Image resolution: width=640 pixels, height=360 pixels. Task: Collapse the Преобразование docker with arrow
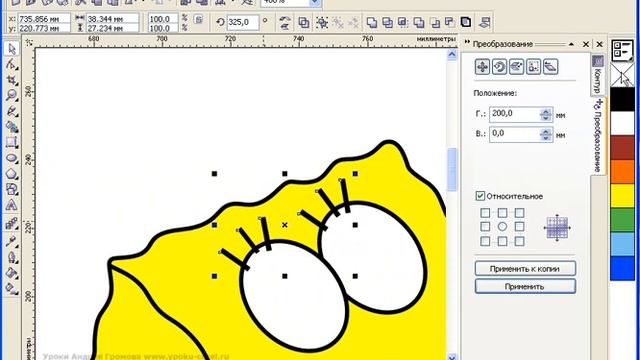(x=571, y=44)
